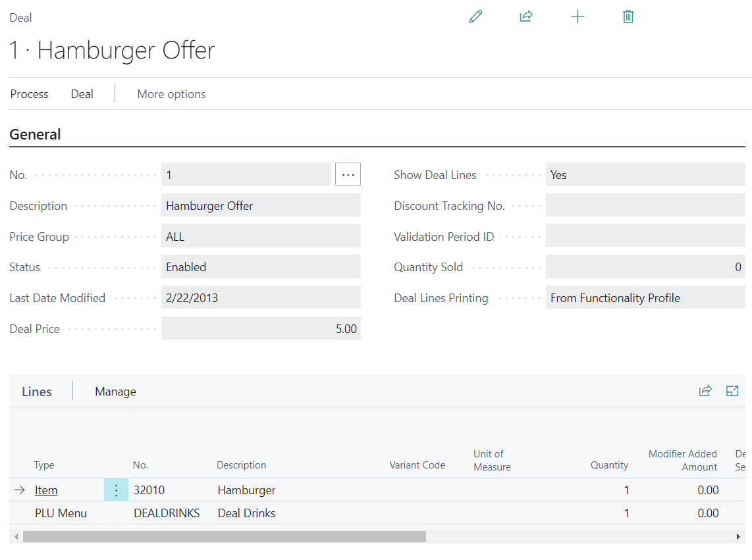
Task: Click the pencil edit icon
Action: (x=475, y=17)
